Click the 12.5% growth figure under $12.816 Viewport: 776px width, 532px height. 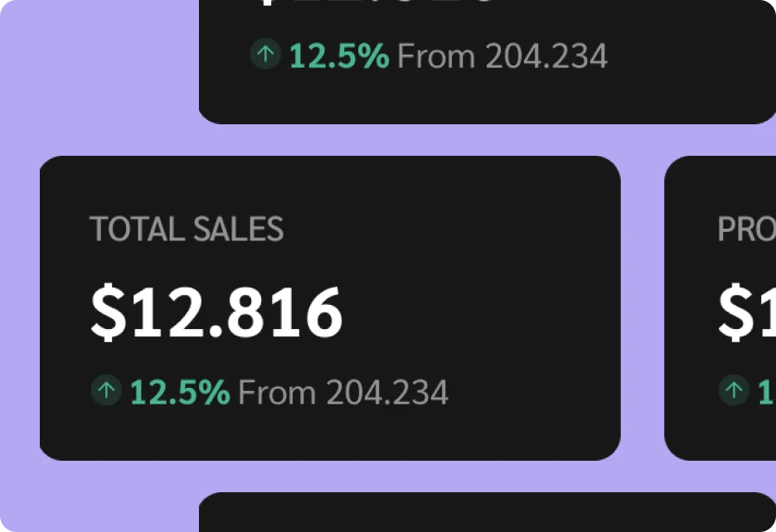[x=180, y=392]
